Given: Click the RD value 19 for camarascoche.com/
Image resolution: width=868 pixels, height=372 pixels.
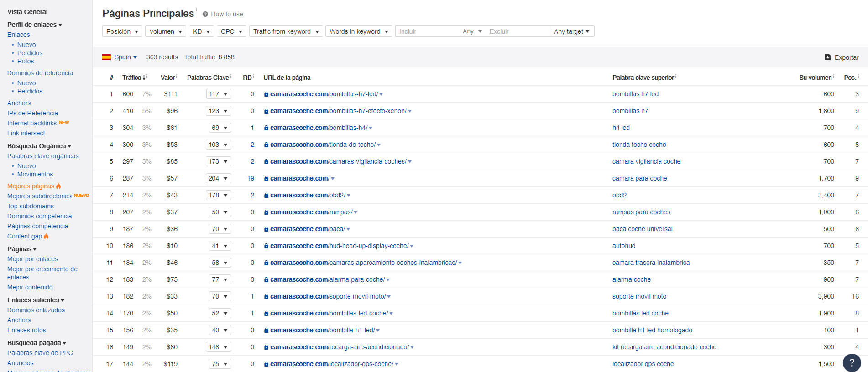Looking at the screenshot, I should [x=251, y=179].
